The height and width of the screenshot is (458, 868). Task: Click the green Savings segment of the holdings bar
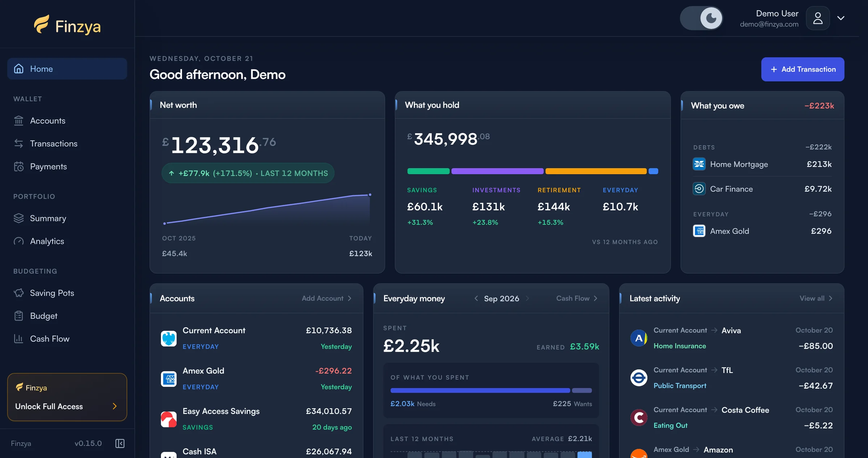(x=428, y=171)
